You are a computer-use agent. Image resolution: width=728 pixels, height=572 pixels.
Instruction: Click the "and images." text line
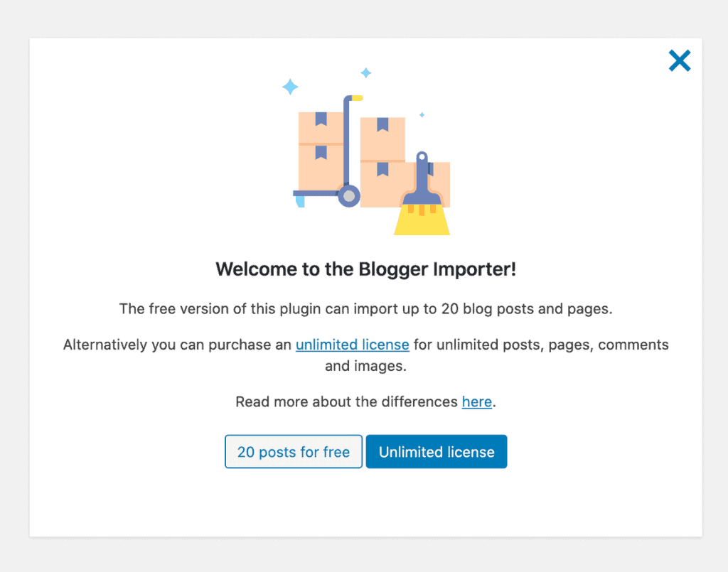366,366
